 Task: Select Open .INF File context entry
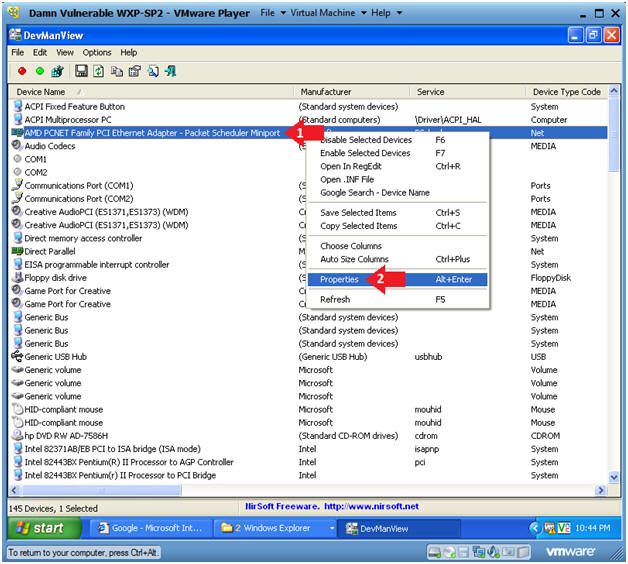(397, 179)
